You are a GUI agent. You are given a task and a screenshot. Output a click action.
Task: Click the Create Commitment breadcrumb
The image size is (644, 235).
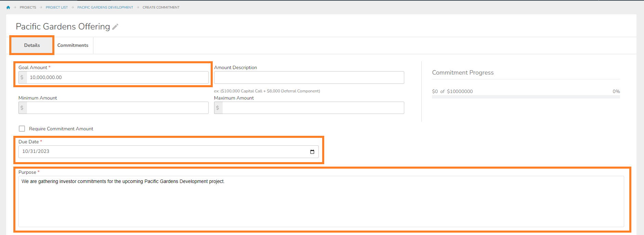[x=161, y=7]
